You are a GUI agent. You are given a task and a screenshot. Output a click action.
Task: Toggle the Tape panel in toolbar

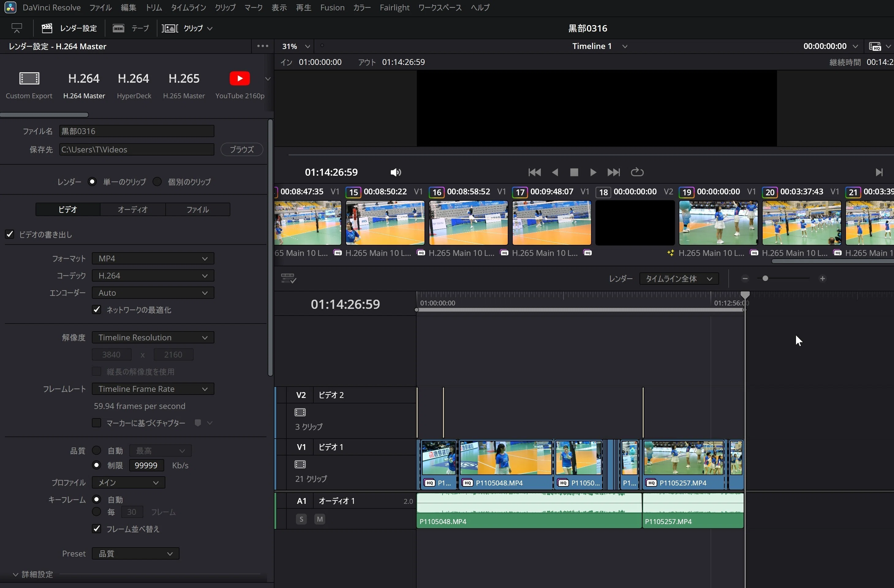[131, 28]
